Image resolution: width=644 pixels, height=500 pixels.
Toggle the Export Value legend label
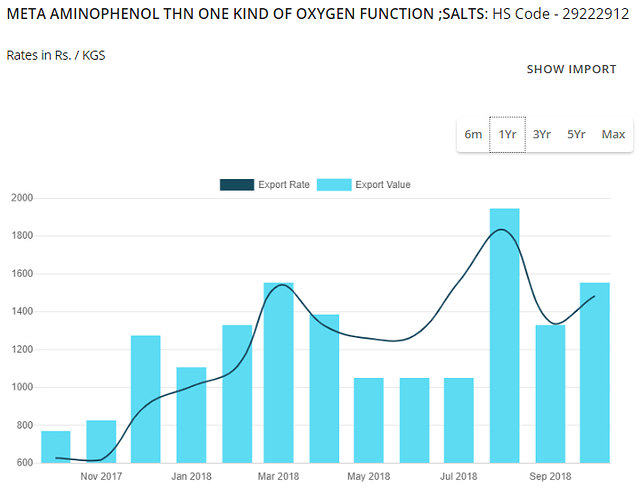(383, 184)
